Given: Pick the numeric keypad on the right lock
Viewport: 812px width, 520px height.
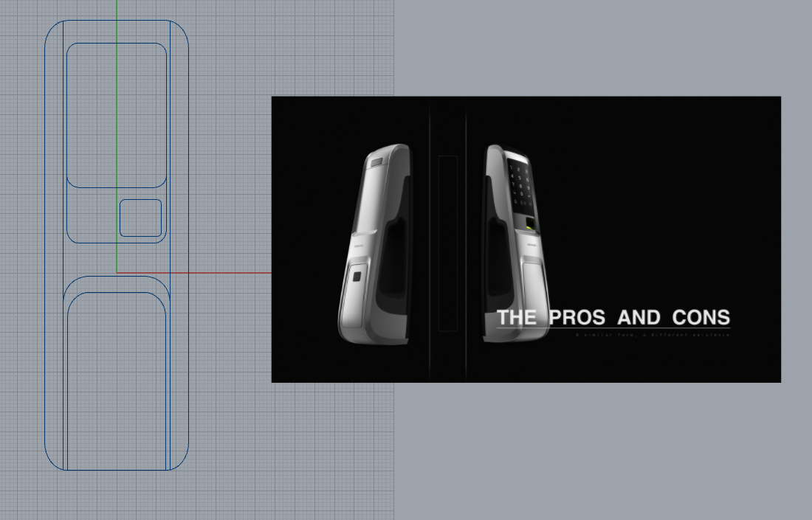Looking at the screenshot, I should (x=520, y=184).
